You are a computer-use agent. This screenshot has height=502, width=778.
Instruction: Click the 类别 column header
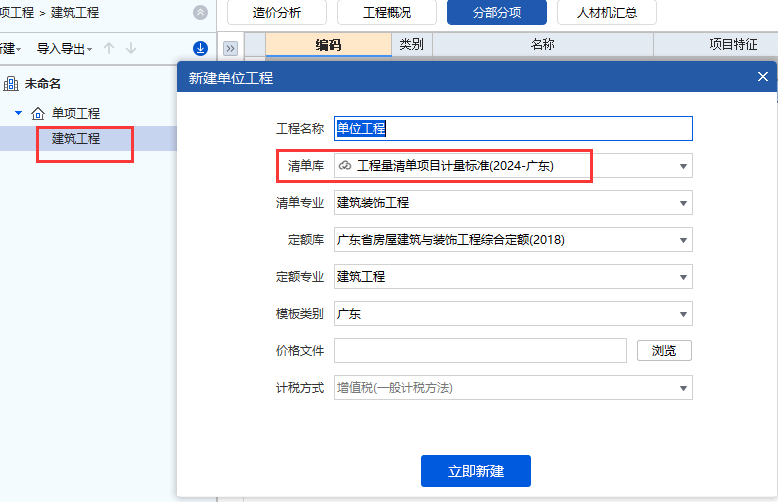pyautogui.click(x=412, y=45)
